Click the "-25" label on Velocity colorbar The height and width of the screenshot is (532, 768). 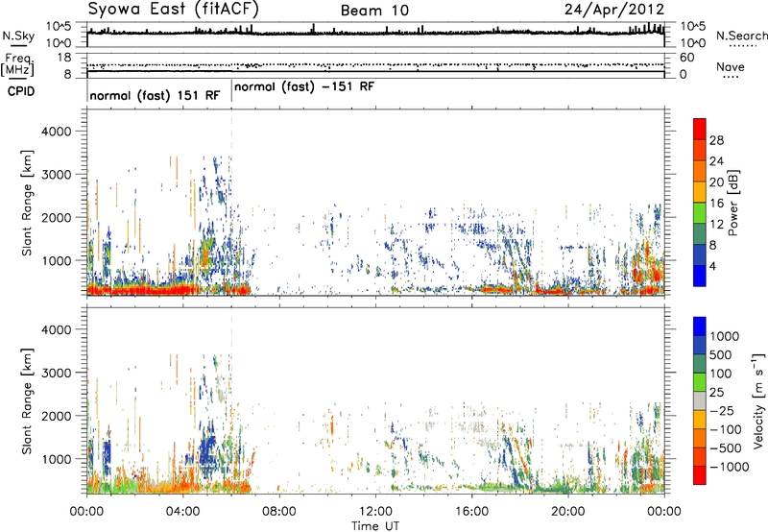720,411
